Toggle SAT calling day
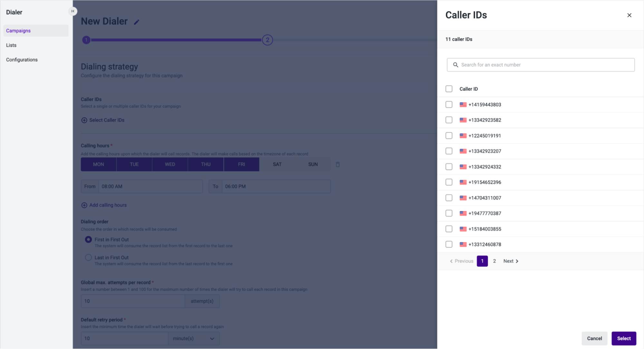Image resolution: width=644 pixels, height=349 pixels. (277, 164)
